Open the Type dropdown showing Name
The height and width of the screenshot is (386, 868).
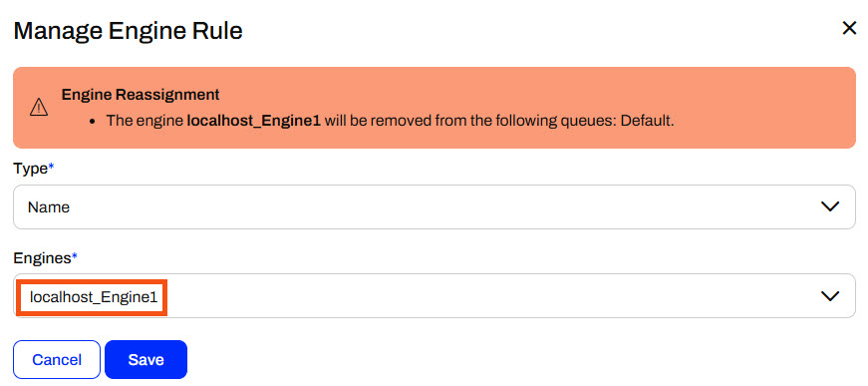(x=434, y=207)
